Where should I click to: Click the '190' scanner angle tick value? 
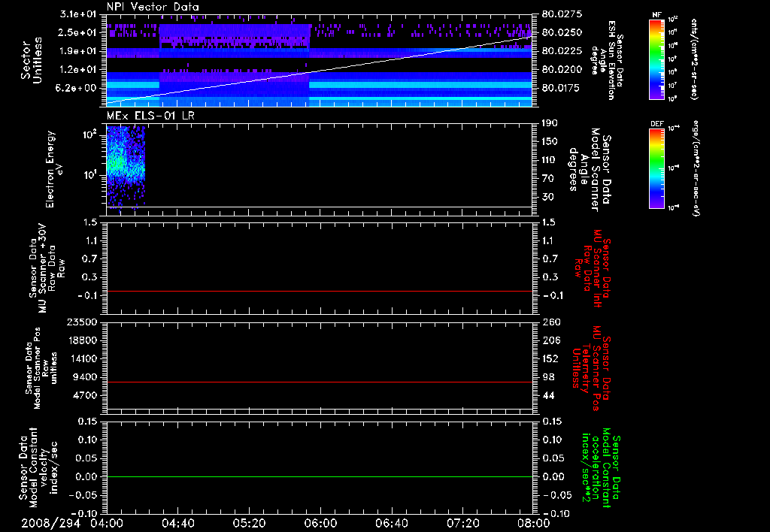point(550,122)
